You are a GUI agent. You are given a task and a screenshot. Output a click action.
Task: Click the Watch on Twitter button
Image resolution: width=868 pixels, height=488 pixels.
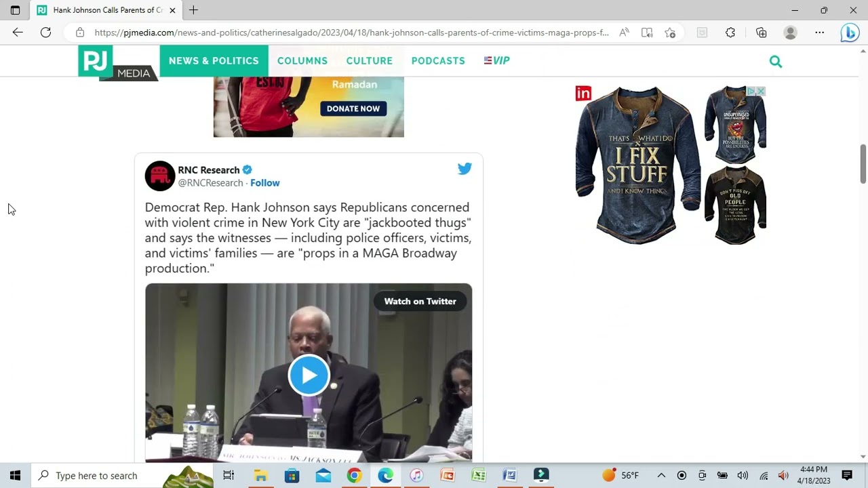point(420,301)
